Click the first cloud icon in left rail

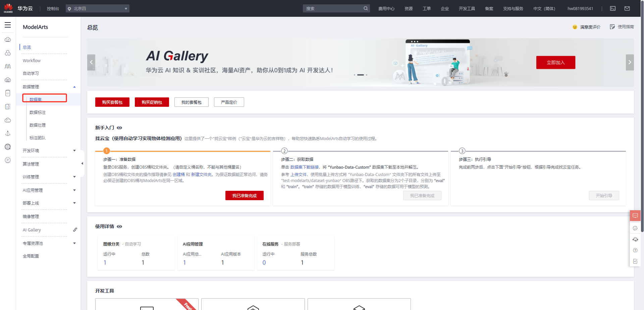click(x=8, y=40)
